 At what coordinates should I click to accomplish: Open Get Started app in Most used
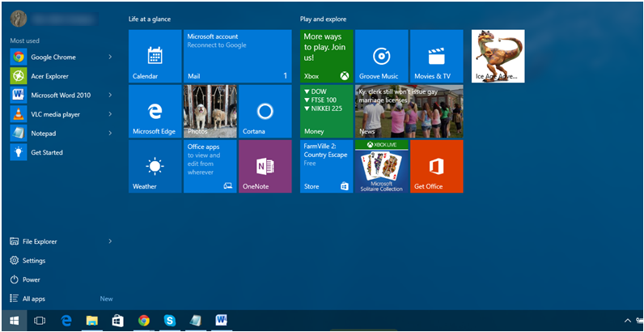[61, 152]
